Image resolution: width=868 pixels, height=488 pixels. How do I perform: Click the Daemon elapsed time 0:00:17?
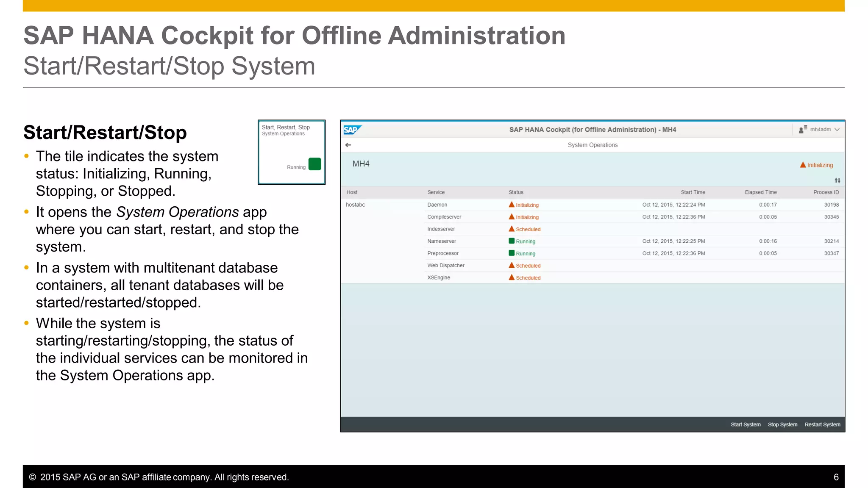[x=768, y=205]
